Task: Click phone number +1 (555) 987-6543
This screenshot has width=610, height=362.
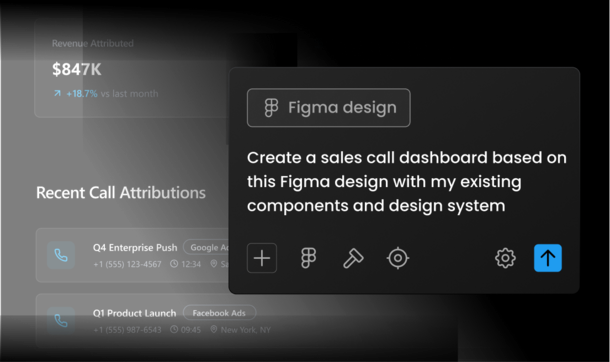Action: (x=127, y=330)
